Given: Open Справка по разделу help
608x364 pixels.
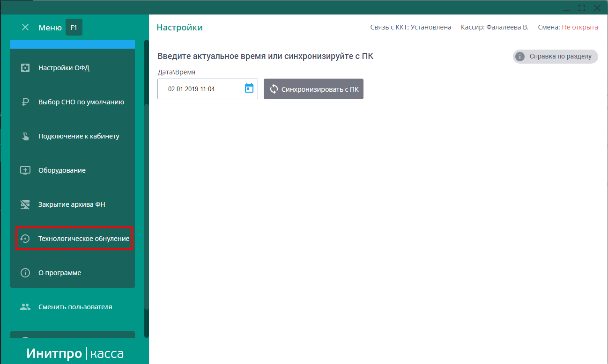Looking at the screenshot, I should pyautogui.click(x=555, y=57).
